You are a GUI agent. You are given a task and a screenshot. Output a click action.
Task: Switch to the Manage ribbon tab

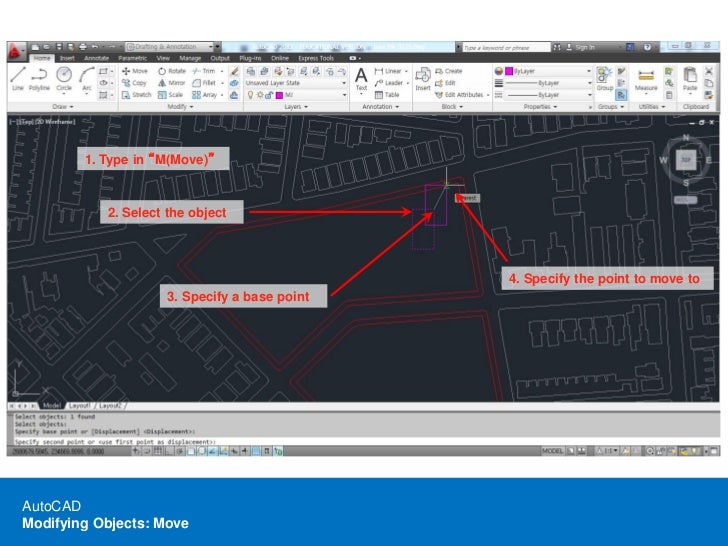pos(190,58)
